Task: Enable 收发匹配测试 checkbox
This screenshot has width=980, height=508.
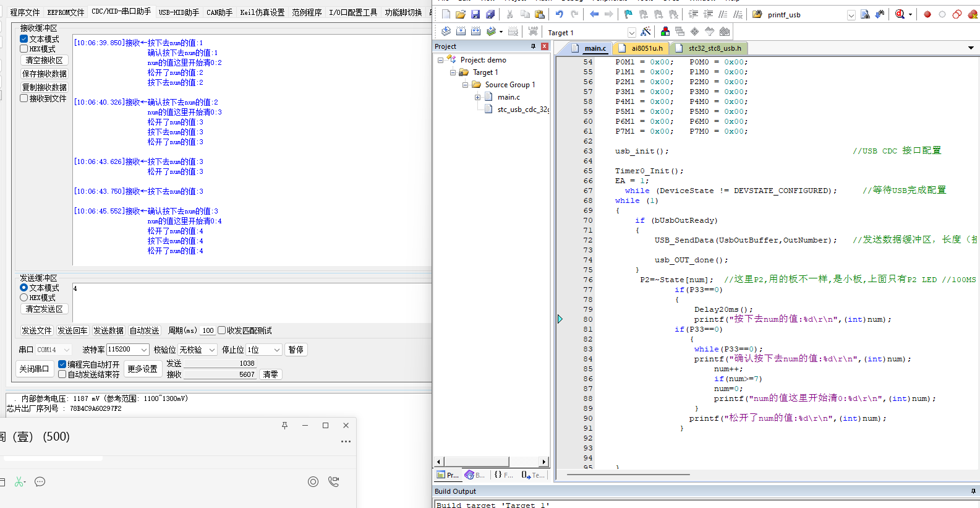Action: click(x=221, y=330)
